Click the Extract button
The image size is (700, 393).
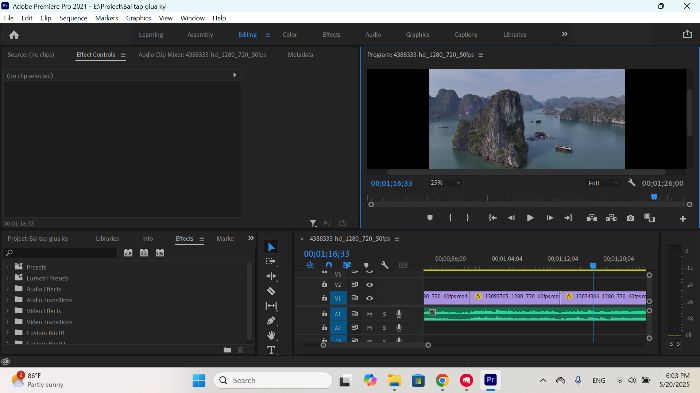pyautogui.click(x=611, y=218)
